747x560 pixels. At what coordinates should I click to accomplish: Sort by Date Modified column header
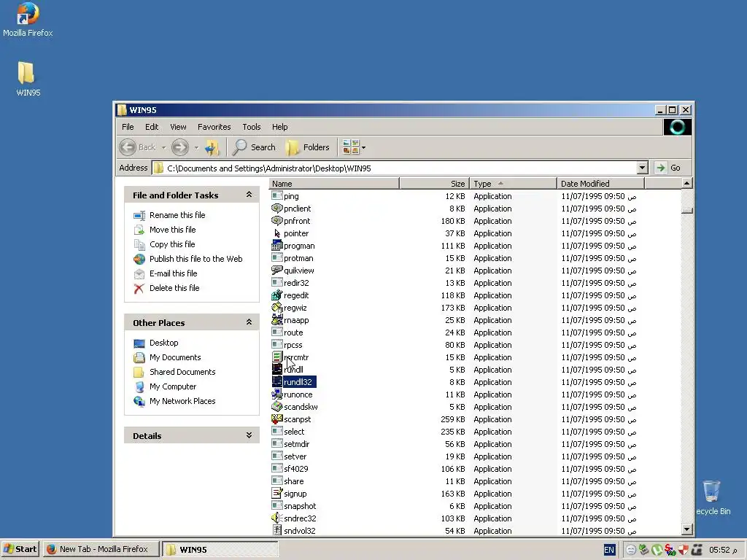coord(600,183)
